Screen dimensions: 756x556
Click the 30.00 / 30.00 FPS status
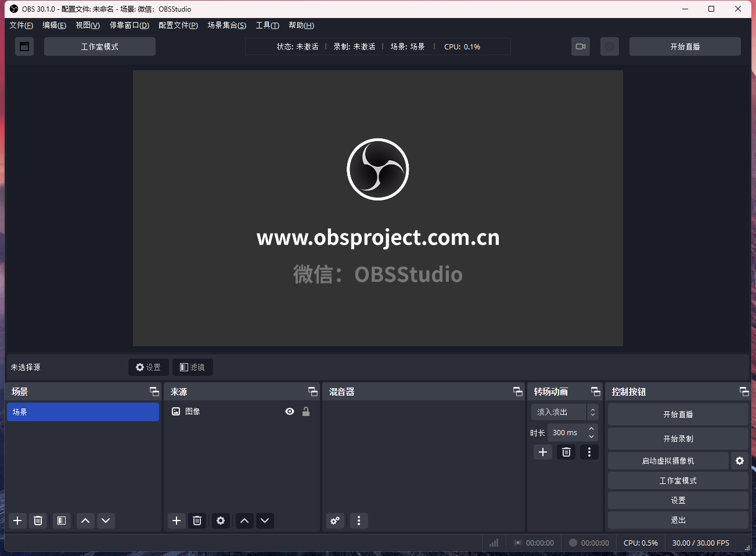point(701,543)
